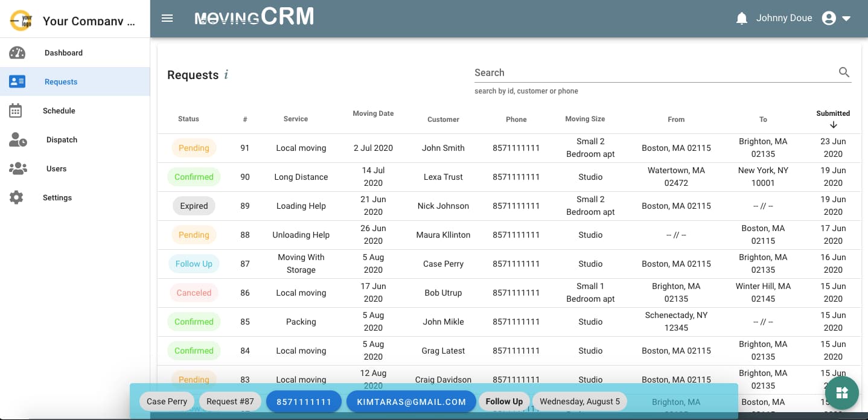Click the Dashboard gauge icon
Viewport: 868px width, 420px height.
coord(17,52)
